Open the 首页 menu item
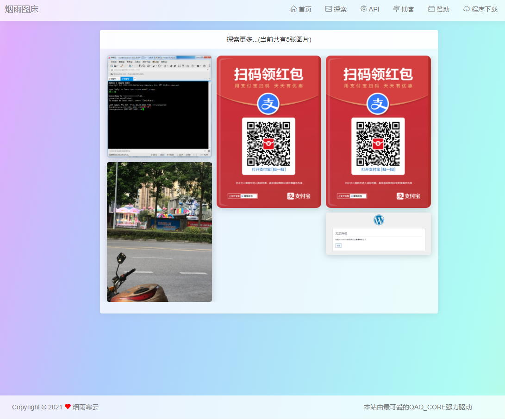This screenshot has height=420, width=505. click(301, 9)
